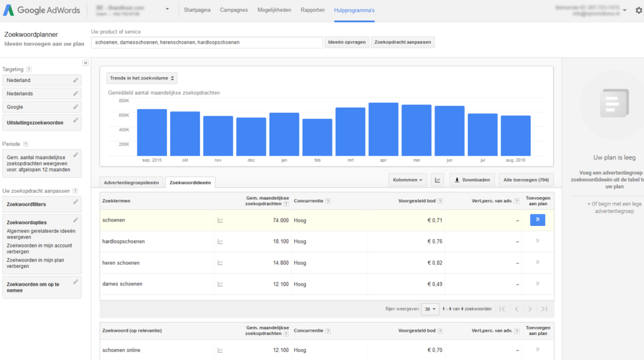644x360 pixels.
Task: Click Downloaden button
Action: pos(472,180)
